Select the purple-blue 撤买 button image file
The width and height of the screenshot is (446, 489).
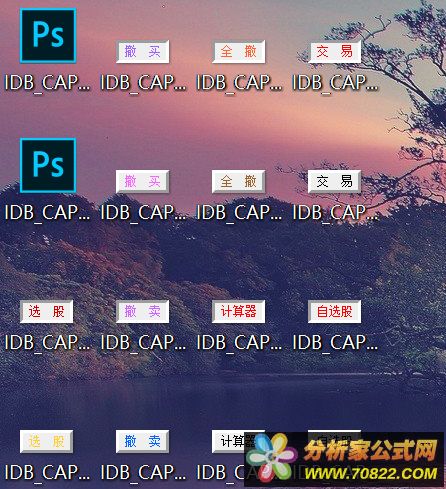pos(143,52)
